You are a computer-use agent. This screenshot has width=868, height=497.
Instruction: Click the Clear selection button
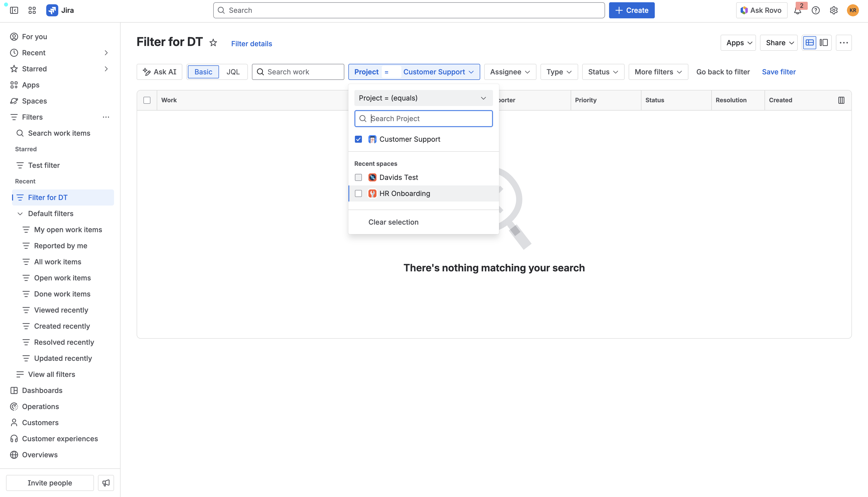(x=393, y=222)
